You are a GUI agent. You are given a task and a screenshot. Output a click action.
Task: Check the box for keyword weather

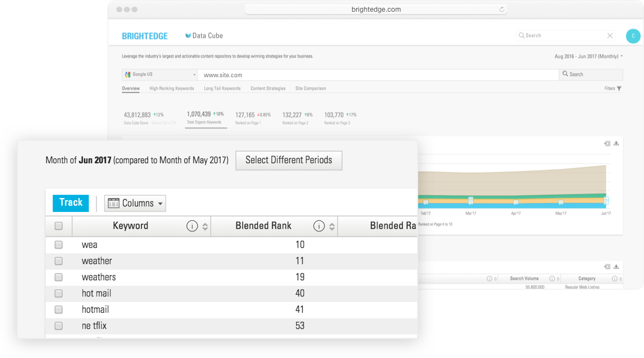tap(59, 261)
